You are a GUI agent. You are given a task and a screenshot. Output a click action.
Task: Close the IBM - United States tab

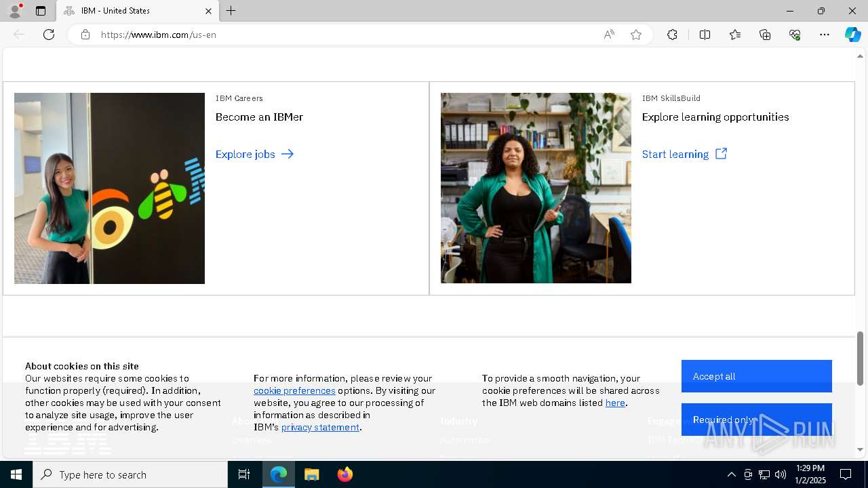coord(208,11)
